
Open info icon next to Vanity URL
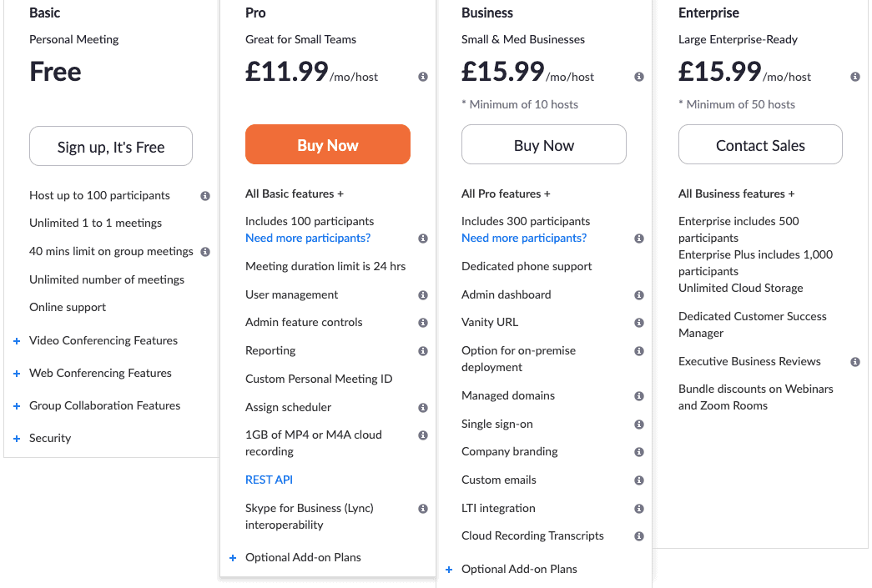[x=639, y=323]
